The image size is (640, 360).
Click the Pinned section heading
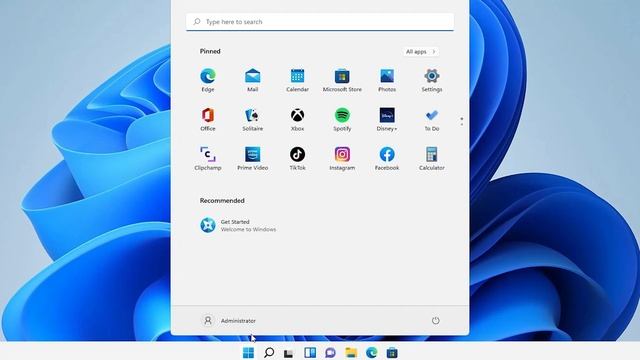(210, 51)
